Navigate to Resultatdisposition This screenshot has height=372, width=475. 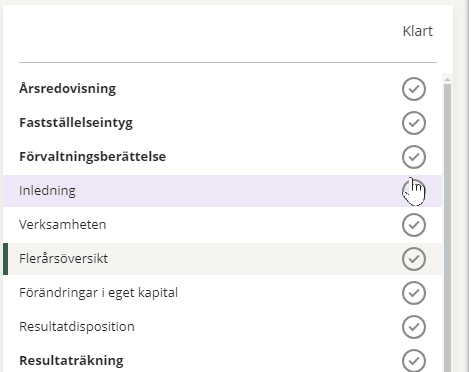pyautogui.click(x=77, y=327)
